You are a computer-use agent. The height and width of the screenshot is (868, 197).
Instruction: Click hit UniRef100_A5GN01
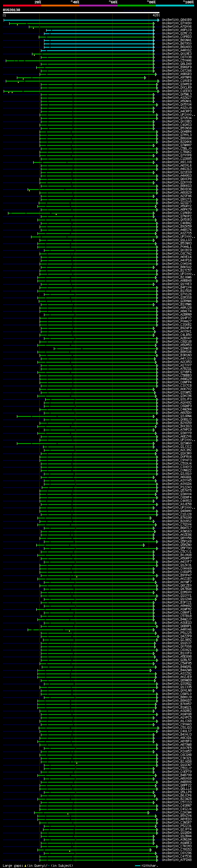point(176,101)
